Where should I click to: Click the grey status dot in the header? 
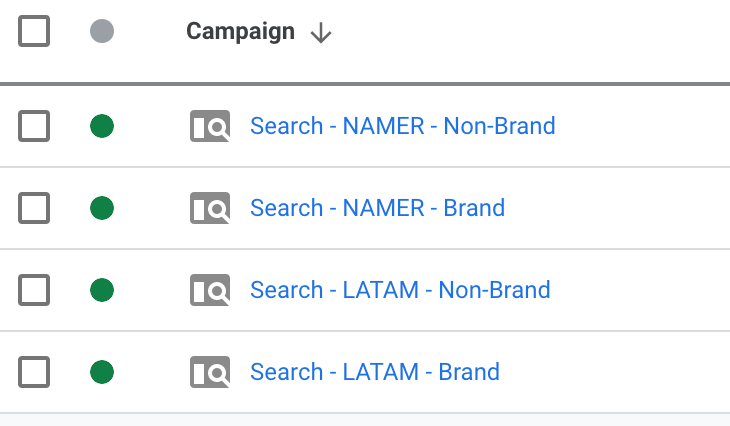(101, 32)
